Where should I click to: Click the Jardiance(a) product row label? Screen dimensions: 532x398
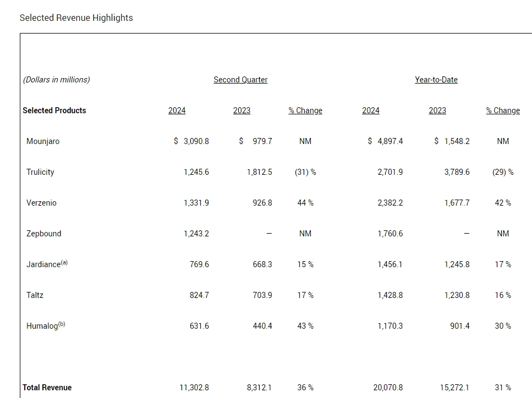tap(47, 264)
